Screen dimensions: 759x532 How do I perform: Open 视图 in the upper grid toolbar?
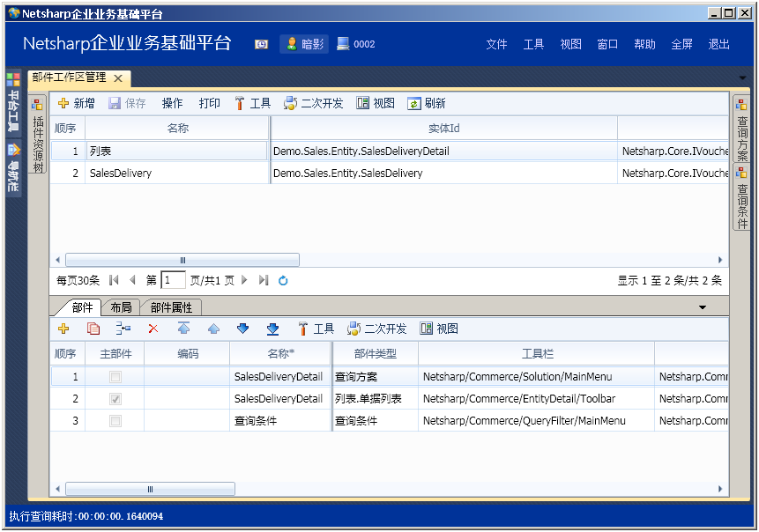pos(376,103)
